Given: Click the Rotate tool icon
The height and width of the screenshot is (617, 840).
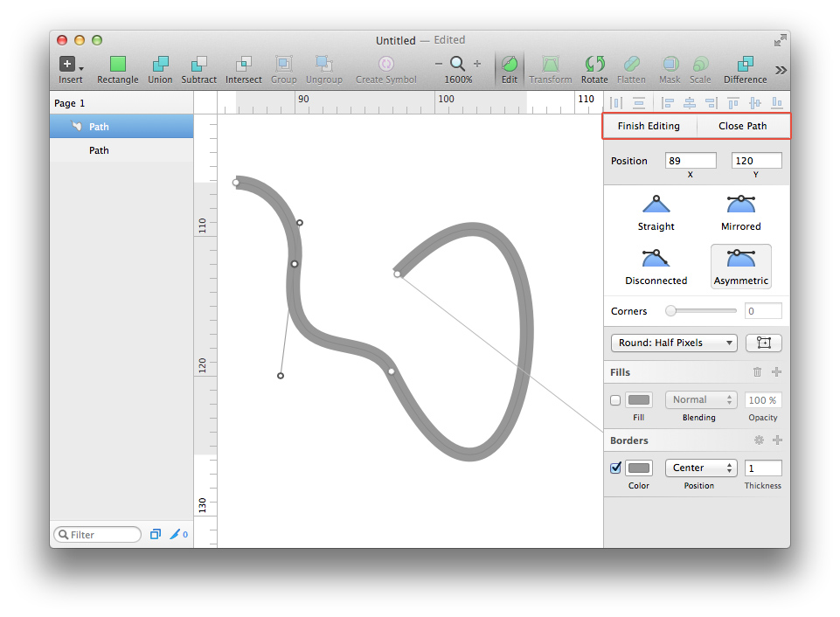Looking at the screenshot, I should pyautogui.click(x=594, y=64).
